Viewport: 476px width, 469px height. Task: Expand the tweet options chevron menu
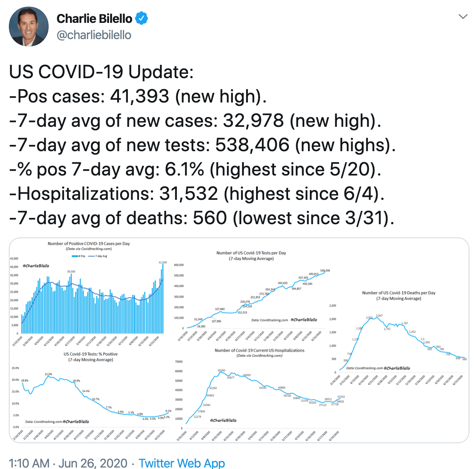tap(463, 17)
